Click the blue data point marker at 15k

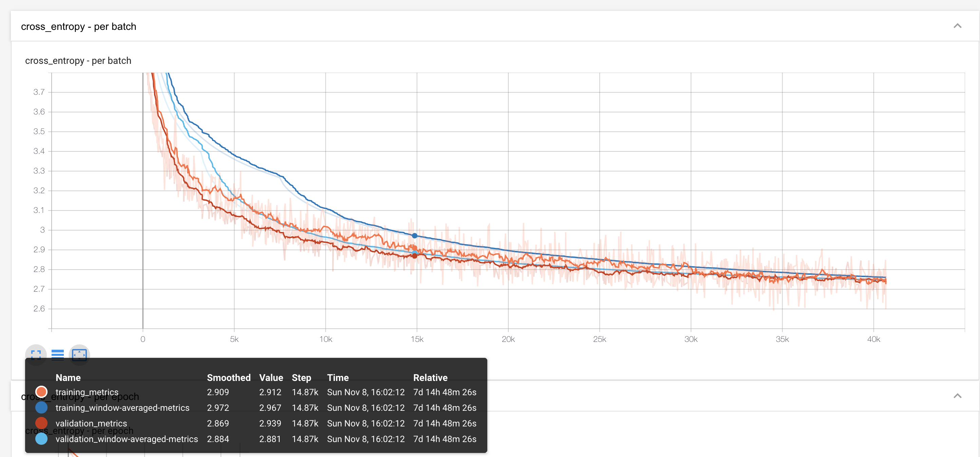pyautogui.click(x=414, y=236)
